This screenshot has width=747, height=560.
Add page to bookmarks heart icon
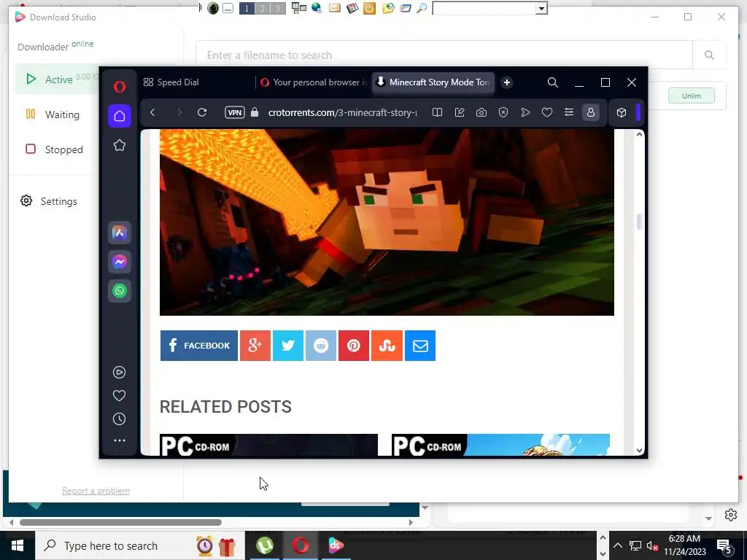[x=547, y=112]
